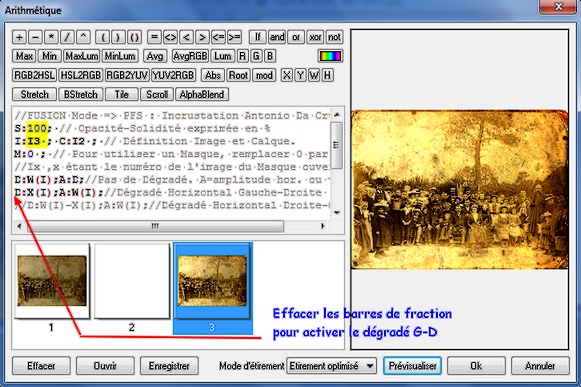Image resolution: width=581 pixels, height=387 pixels.
Task: Open the Mode d'étirement dropdown
Action: [x=332, y=366]
